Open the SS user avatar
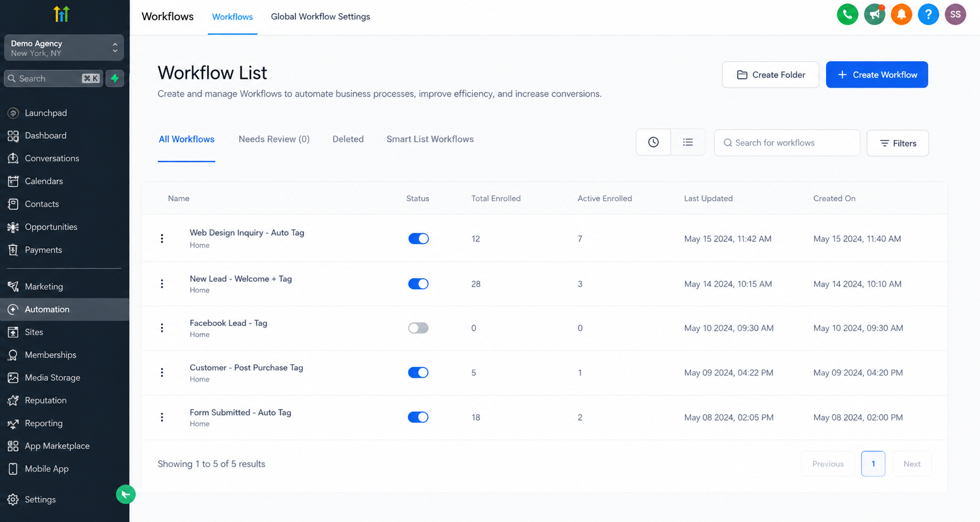 click(x=955, y=14)
